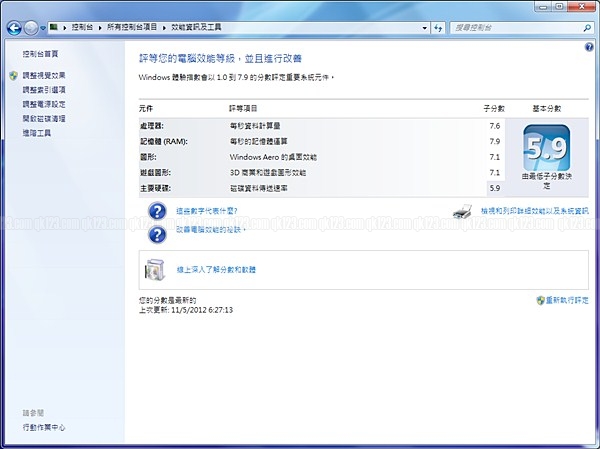Image resolution: width=600 pixels, height=449 pixels.
Task: Click the Back navigation arrow button
Action: click(x=14, y=28)
